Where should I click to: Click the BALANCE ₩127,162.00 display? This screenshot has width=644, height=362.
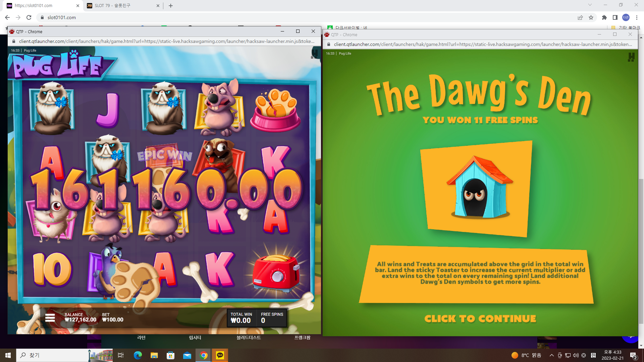tap(80, 317)
